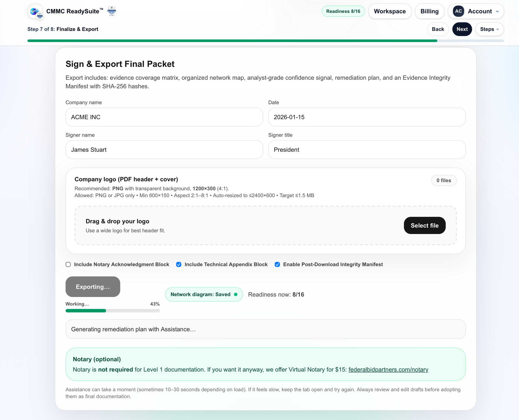
Task: Focus the Signer title field
Action: pyautogui.click(x=367, y=149)
